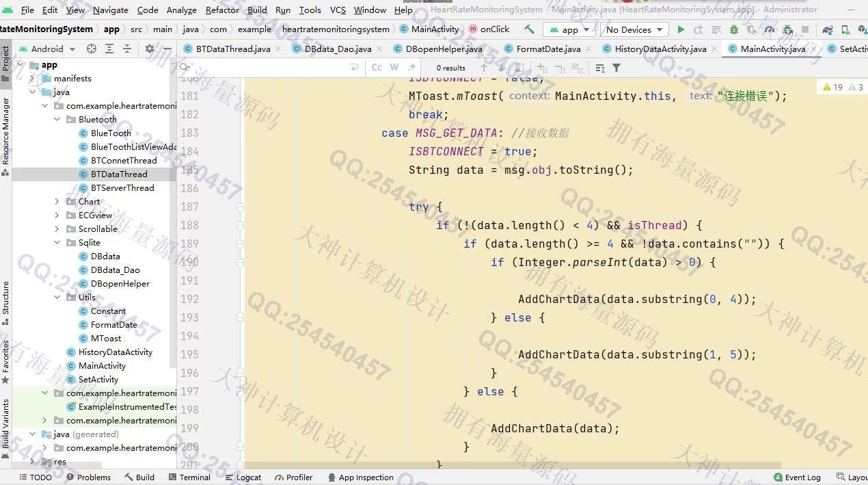Open the VCS menu
The height and width of the screenshot is (485, 868).
(338, 10)
